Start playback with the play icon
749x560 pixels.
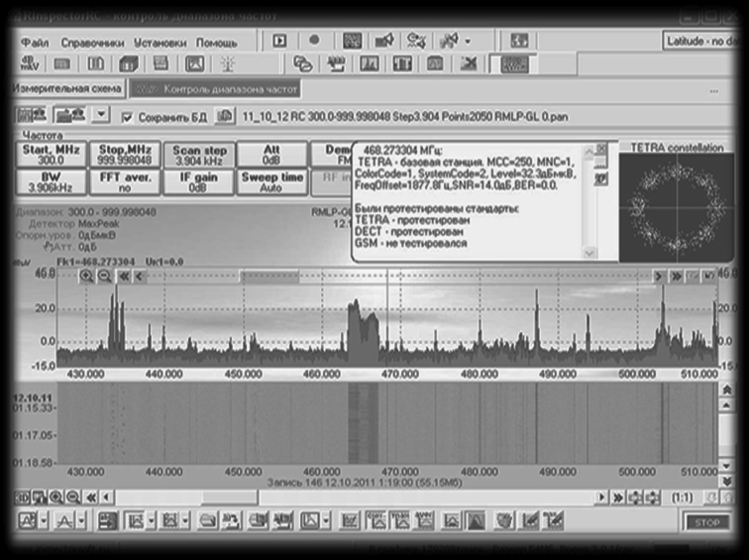pos(279,41)
